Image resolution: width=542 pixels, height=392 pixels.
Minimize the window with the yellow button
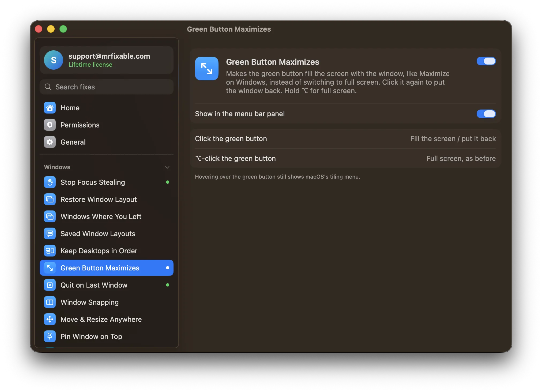click(x=51, y=29)
